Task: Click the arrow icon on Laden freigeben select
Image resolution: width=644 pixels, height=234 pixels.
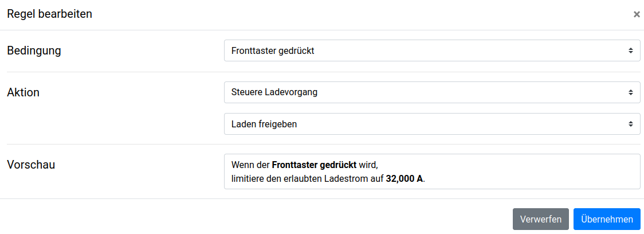Action: tap(630, 124)
